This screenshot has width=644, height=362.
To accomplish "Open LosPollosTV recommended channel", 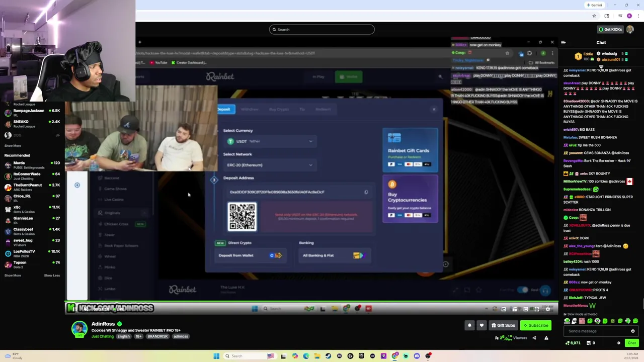I will click(32, 253).
